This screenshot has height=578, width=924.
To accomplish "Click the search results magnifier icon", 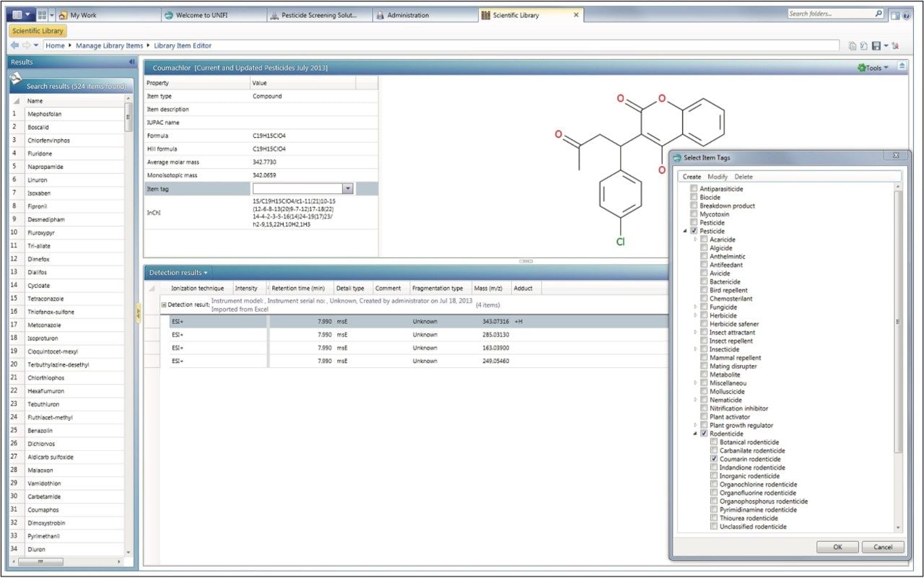I will coord(16,79).
